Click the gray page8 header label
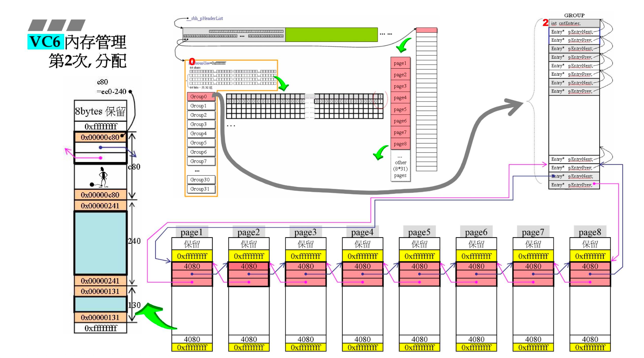Image resolution: width=644 pixels, height=358 pixels. [x=590, y=232]
